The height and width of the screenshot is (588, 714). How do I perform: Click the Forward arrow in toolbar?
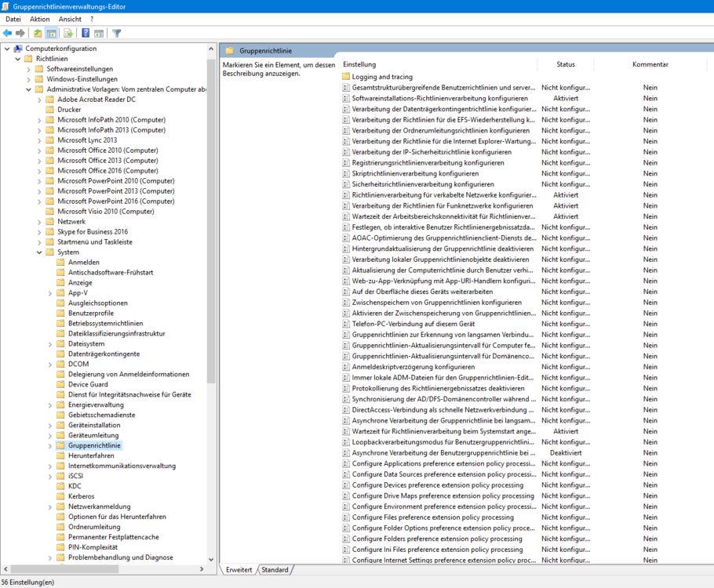[x=20, y=33]
